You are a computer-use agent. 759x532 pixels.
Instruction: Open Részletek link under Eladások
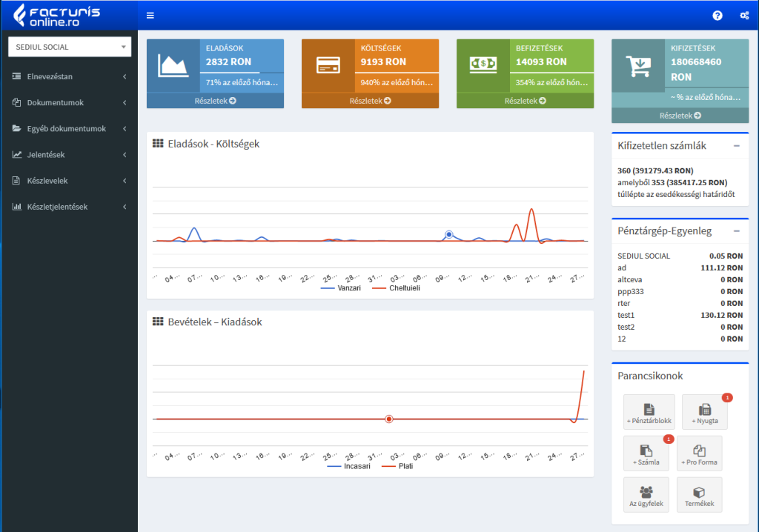pos(216,101)
